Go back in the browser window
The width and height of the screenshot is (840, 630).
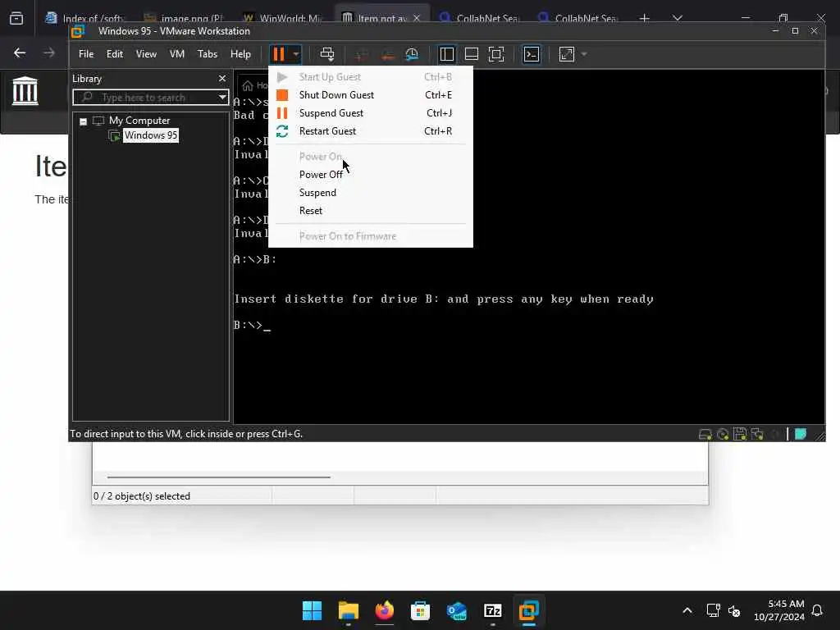point(20,52)
